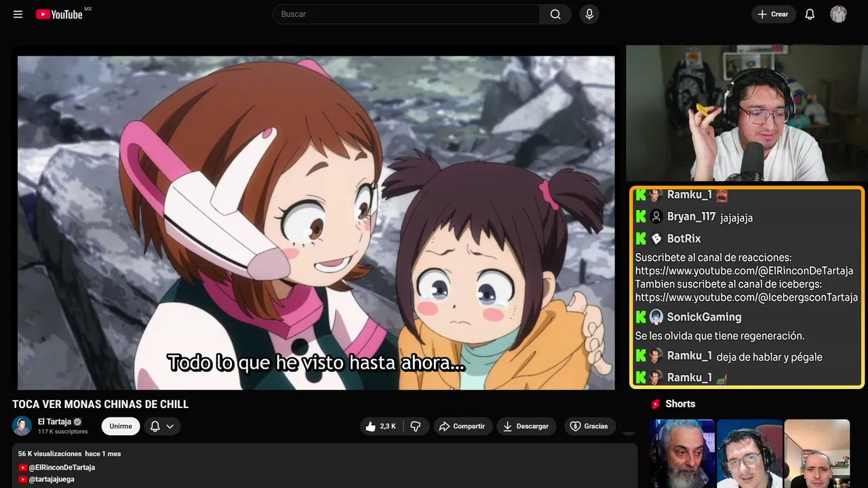The image size is (868, 488).
Task: Visit the El Tartaja channel name link
Action: click(x=54, y=422)
